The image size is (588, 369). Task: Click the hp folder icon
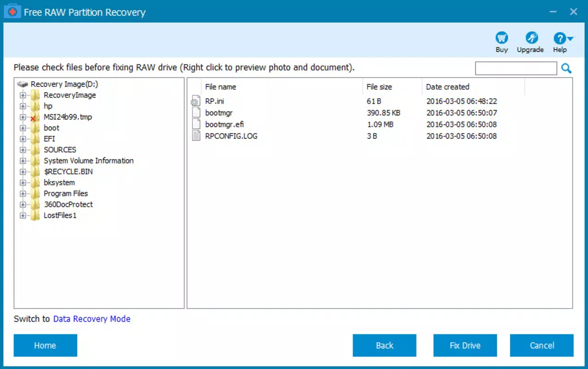(x=36, y=106)
